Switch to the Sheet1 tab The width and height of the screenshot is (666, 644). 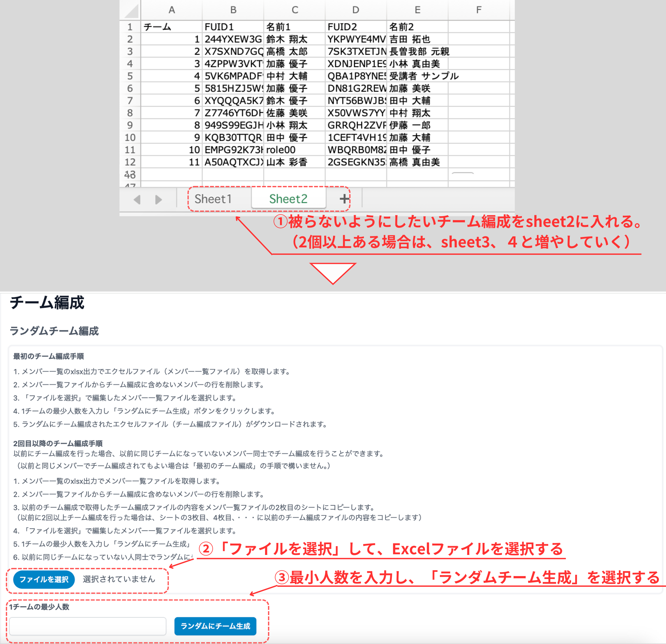pyautogui.click(x=213, y=199)
